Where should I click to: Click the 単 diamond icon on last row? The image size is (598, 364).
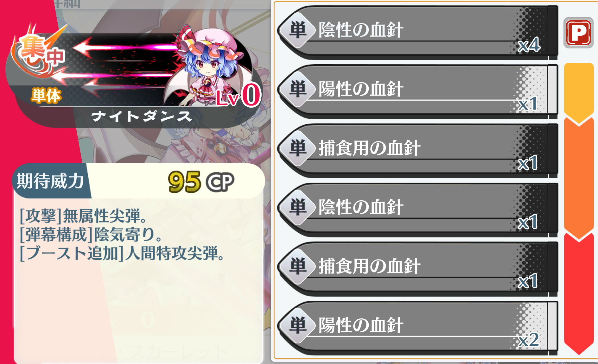coord(298,326)
